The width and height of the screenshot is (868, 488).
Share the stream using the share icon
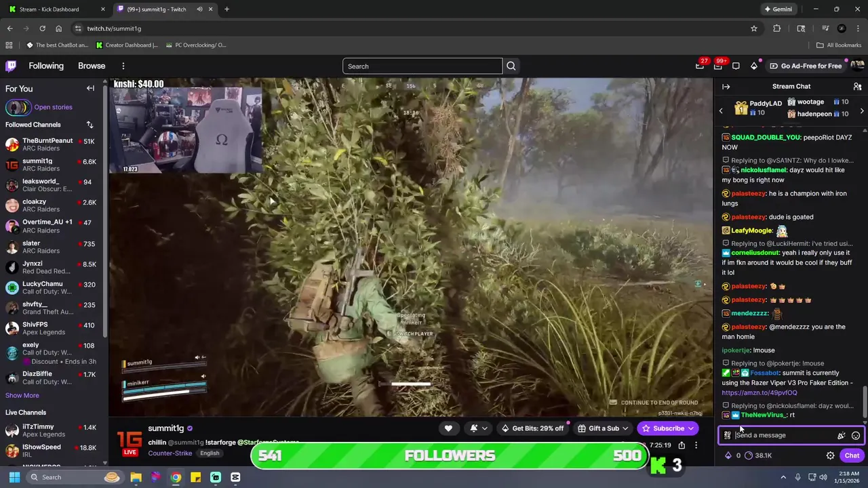pyautogui.click(x=682, y=445)
